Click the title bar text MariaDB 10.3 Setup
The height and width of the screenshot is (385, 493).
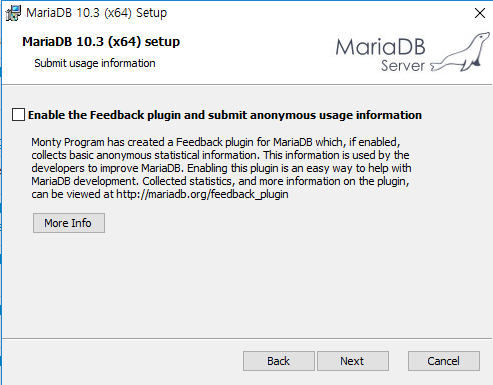(97, 13)
